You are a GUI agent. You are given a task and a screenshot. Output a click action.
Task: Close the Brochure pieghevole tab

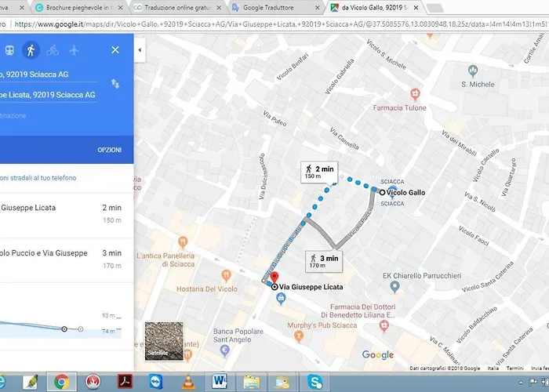[x=120, y=7]
